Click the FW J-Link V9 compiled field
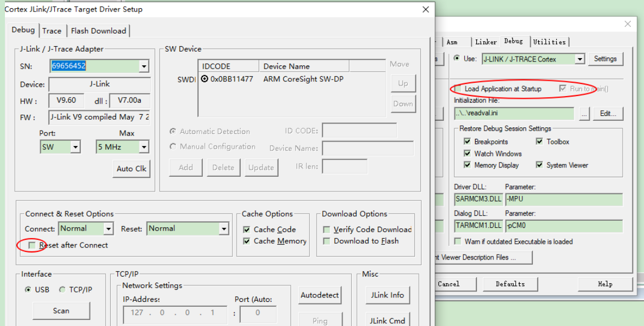The image size is (644, 326). tap(99, 117)
